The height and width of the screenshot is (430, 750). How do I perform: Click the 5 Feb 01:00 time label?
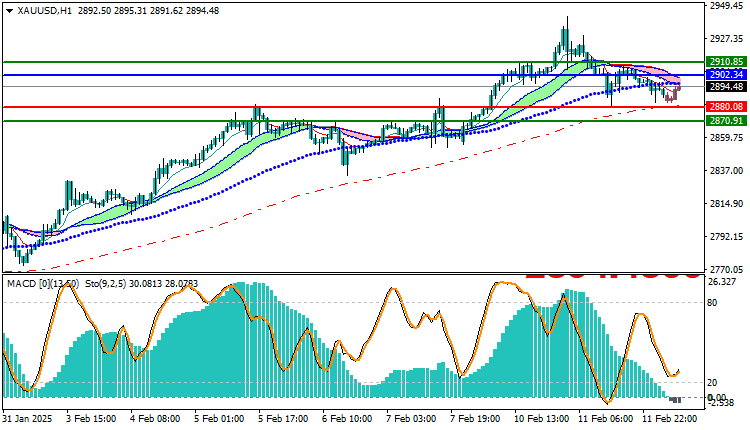click(x=219, y=419)
